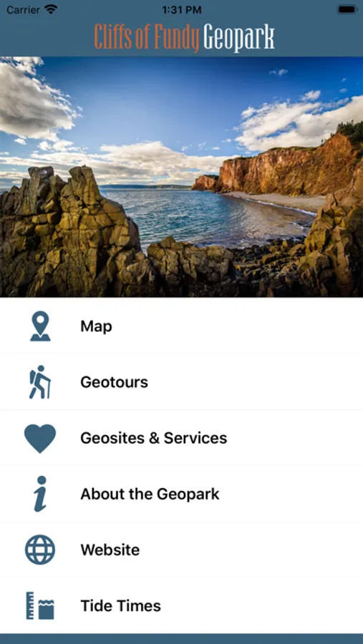
Task: Tap the coastal cliffs banner photo
Action: point(181,177)
